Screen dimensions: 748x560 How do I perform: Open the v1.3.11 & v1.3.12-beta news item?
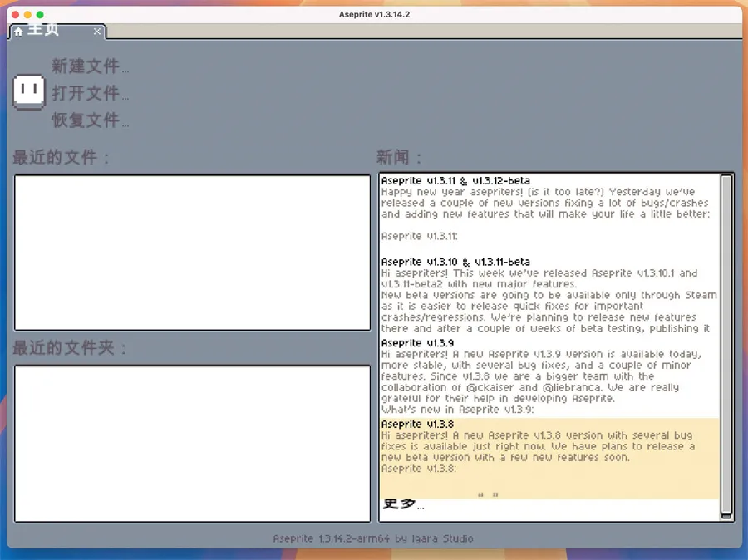(x=455, y=180)
